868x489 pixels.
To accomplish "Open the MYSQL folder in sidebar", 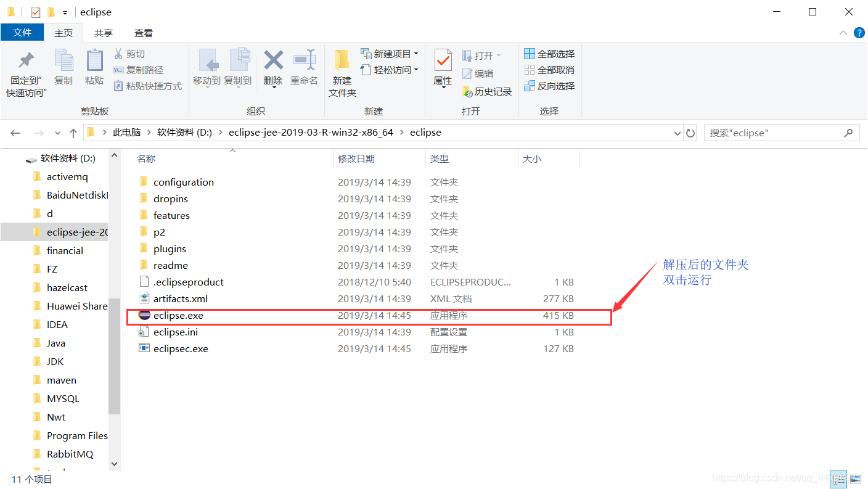I will pyautogui.click(x=63, y=399).
